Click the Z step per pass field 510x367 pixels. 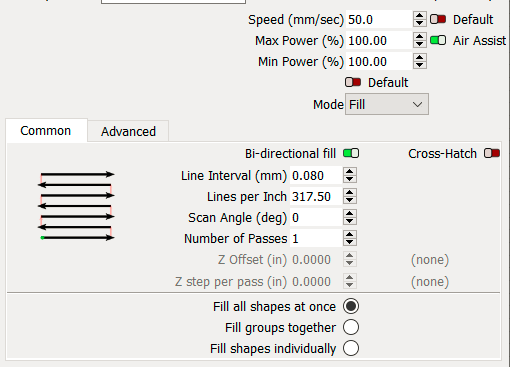(316, 281)
